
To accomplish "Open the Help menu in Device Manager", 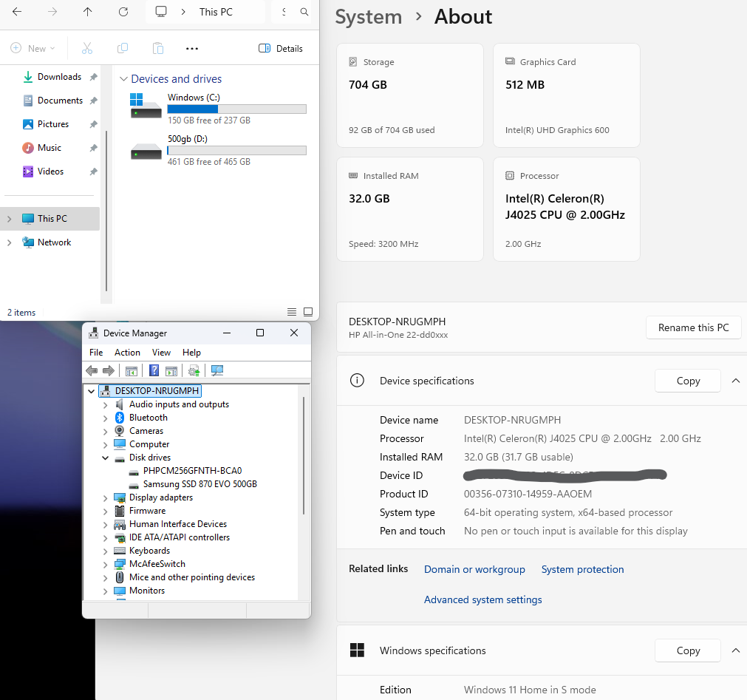I will (x=191, y=353).
